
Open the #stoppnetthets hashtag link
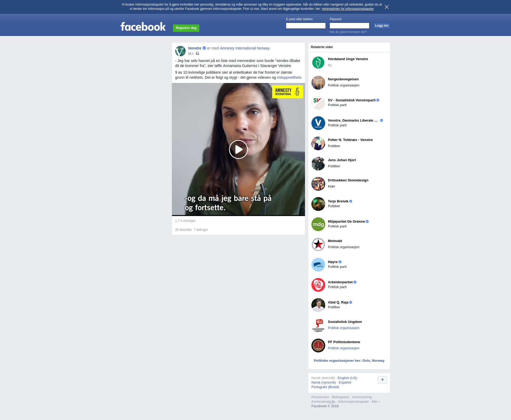click(x=289, y=77)
